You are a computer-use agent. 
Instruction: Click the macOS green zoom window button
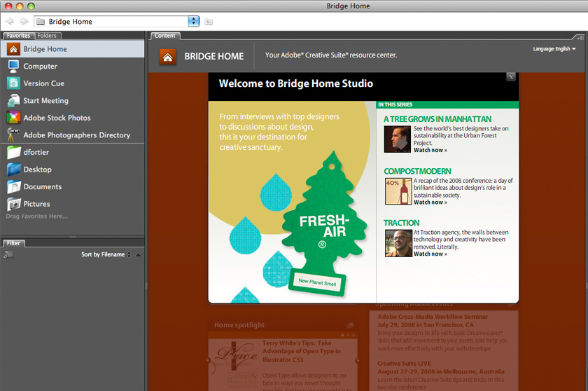[x=31, y=6]
